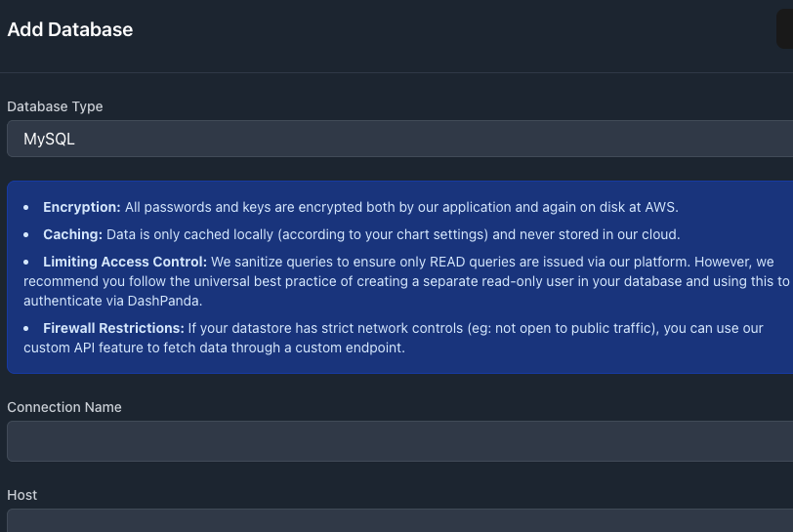Click the bullet before Limiting Access Control

pyautogui.click(x=26, y=263)
